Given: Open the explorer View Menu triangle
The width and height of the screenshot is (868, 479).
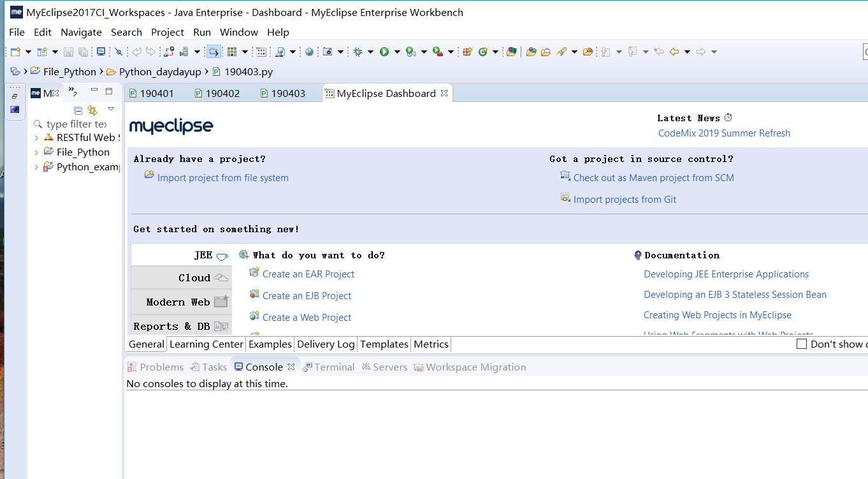Looking at the screenshot, I should (x=111, y=109).
